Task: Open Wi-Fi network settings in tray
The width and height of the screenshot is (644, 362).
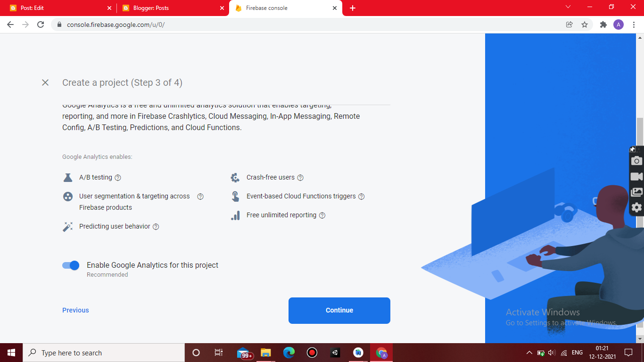Action: [x=564, y=353]
